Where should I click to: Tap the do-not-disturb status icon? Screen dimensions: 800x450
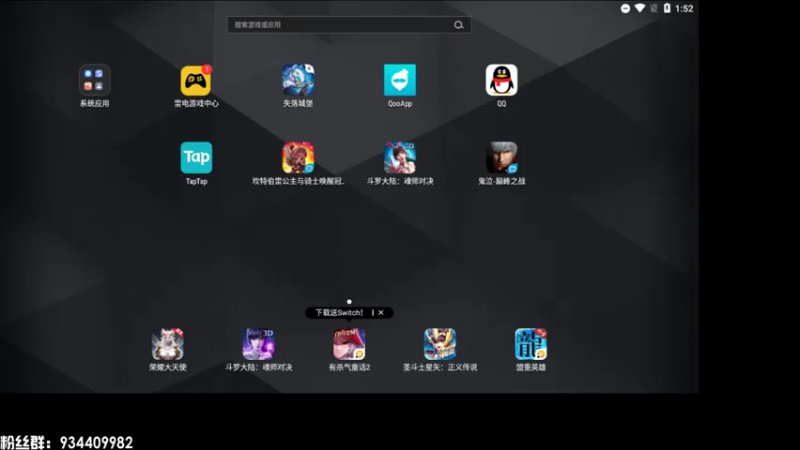point(625,8)
